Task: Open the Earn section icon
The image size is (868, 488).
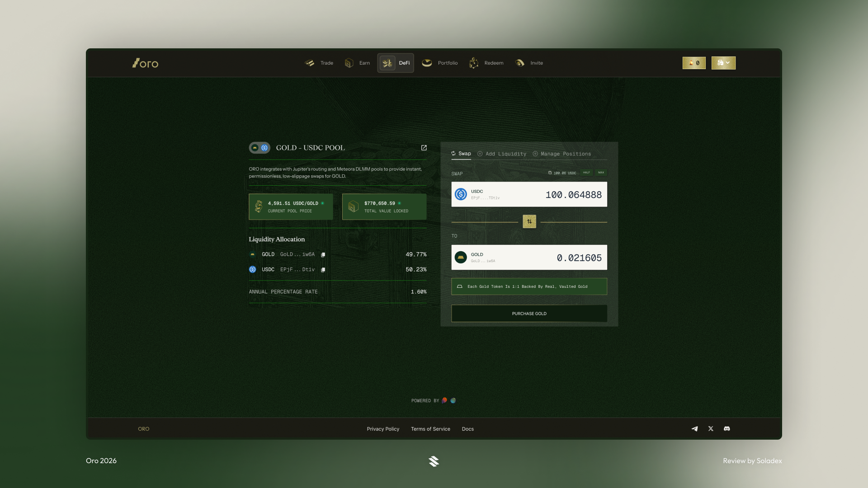Action: [348, 63]
